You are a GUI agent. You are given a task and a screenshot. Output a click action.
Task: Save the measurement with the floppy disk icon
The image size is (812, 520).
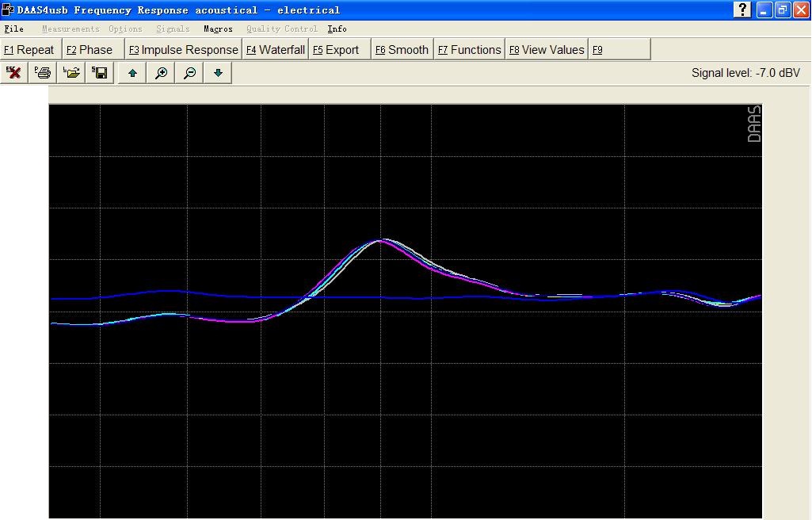click(101, 73)
